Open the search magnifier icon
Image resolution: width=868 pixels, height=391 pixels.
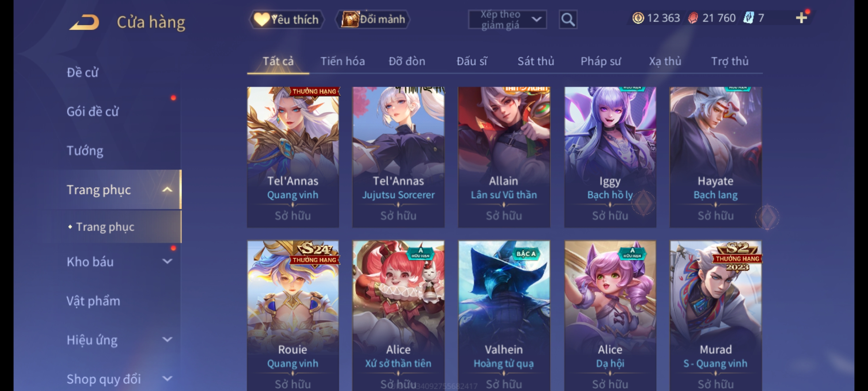[x=568, y=20]
